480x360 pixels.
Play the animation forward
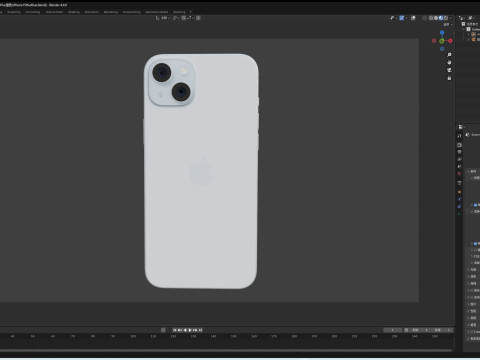coord(190,330)
